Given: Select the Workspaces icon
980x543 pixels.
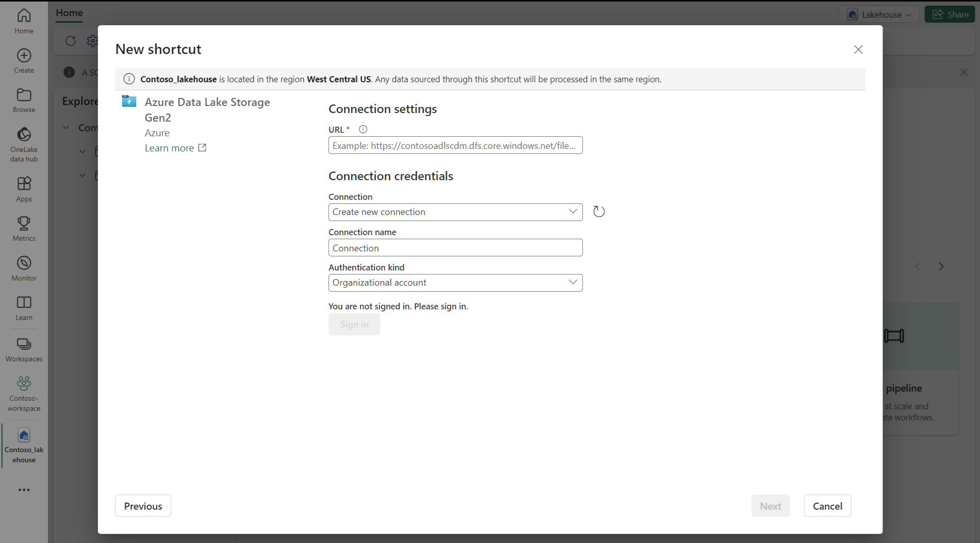Looking at the screenshot, I should 24,345.
